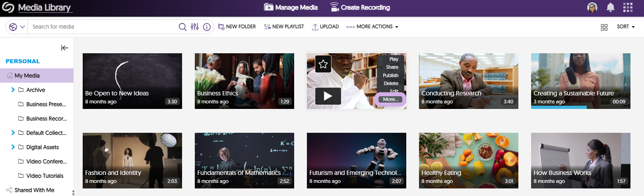Open the notifications bell
This screenshot has height=196, width=644.
tap(610, 7)
